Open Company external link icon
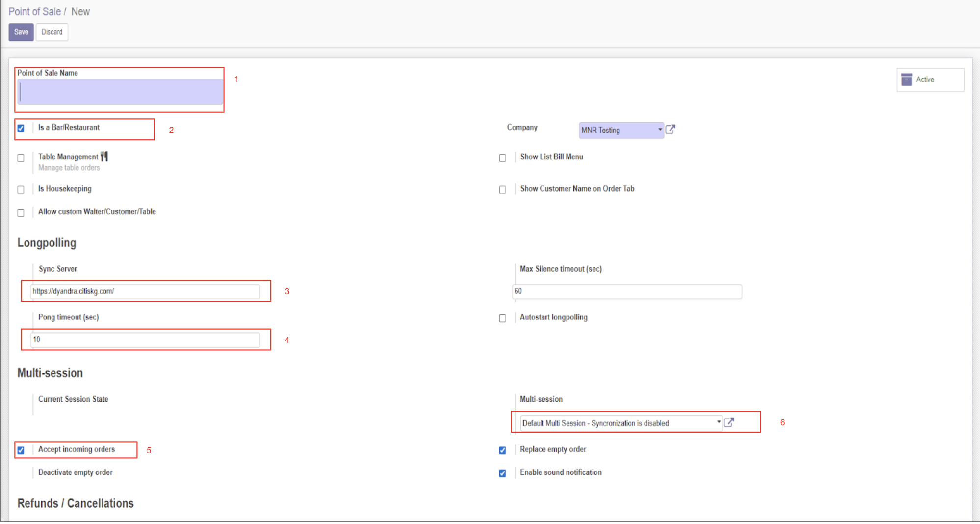This screenshot has height=524, width=980. click(x=670, y=130)
